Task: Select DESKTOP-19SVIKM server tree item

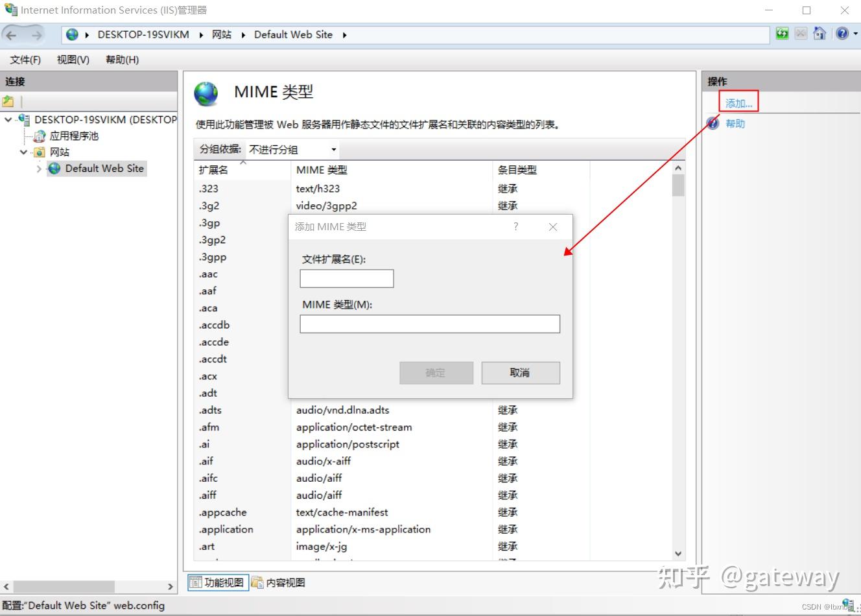Action: (106, 119)
